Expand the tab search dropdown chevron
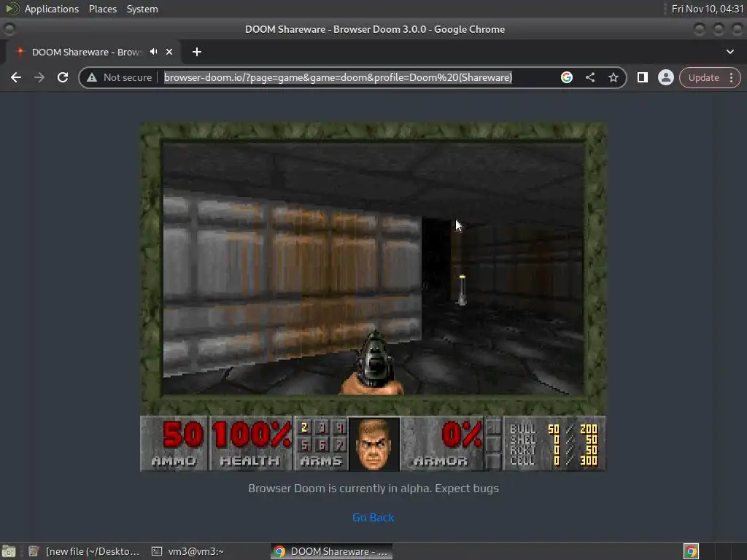The height and width of the screenshot is (560, 747). (729, 52)
